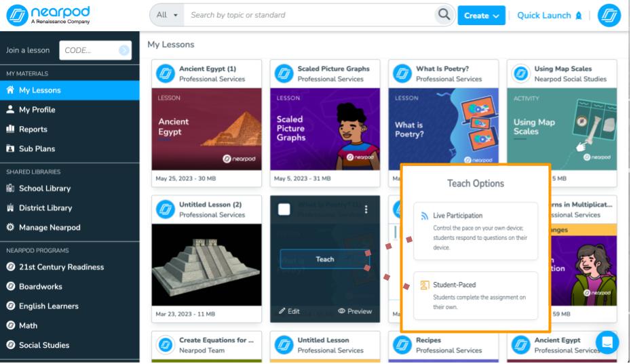Click the join lesson CODE input field

click(x=96, y=50)
